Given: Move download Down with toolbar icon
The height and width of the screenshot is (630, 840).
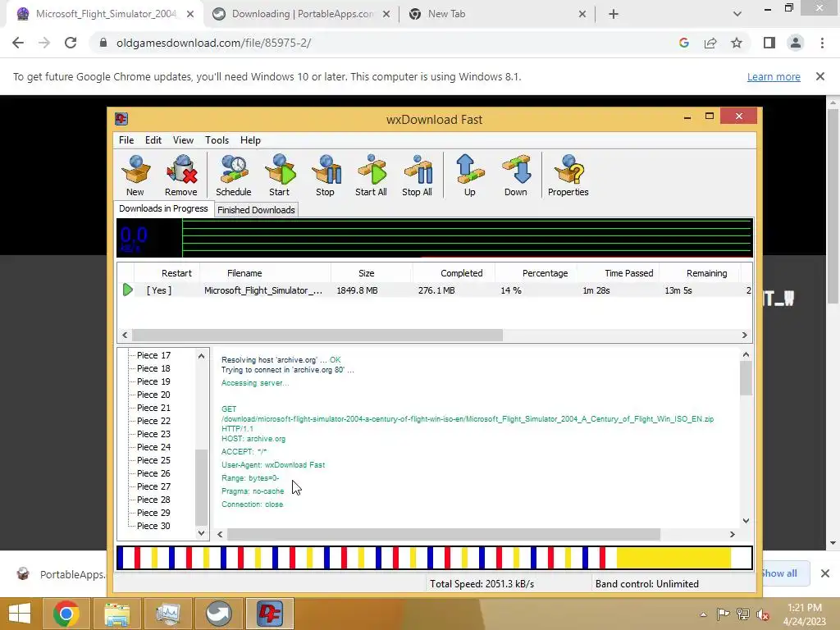Looking at the screenshot, I should [515, 176].
